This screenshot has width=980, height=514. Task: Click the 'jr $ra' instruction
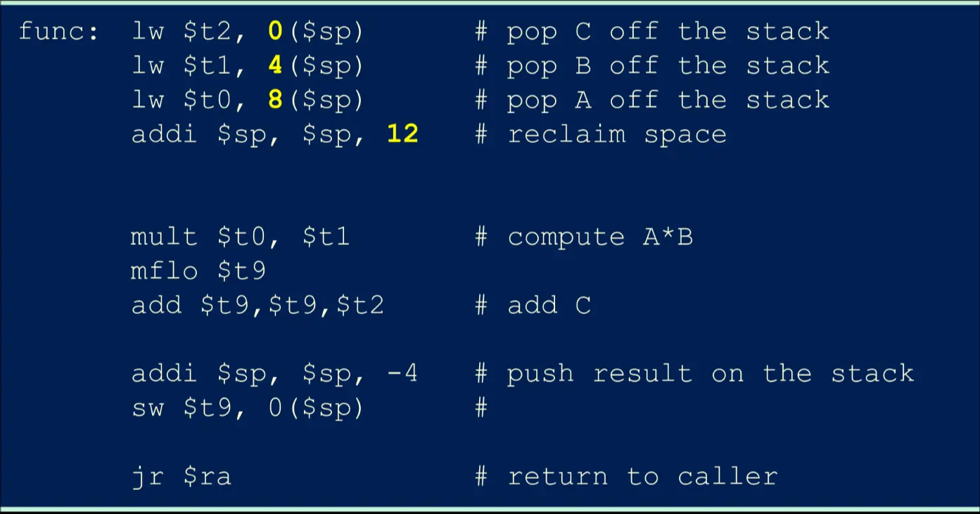coord(181,477)
